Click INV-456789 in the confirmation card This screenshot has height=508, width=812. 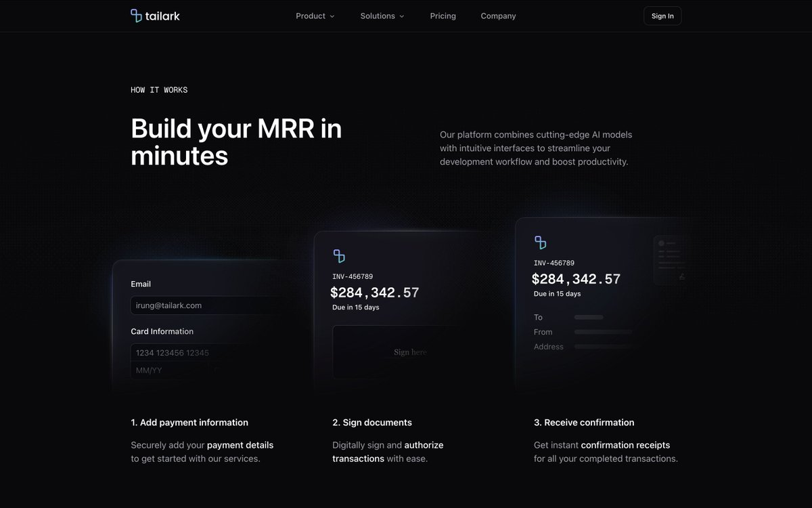click(554, 263)
